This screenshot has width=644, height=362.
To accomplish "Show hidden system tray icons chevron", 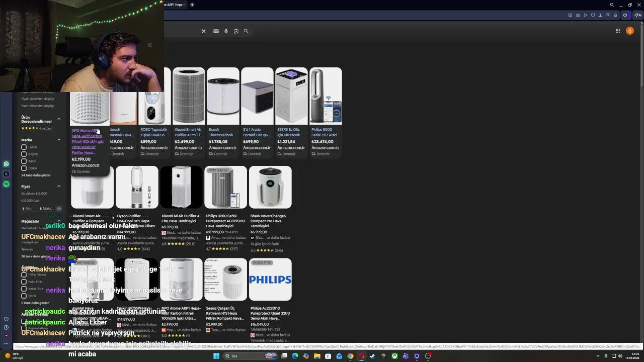I will tap(599, 356).
